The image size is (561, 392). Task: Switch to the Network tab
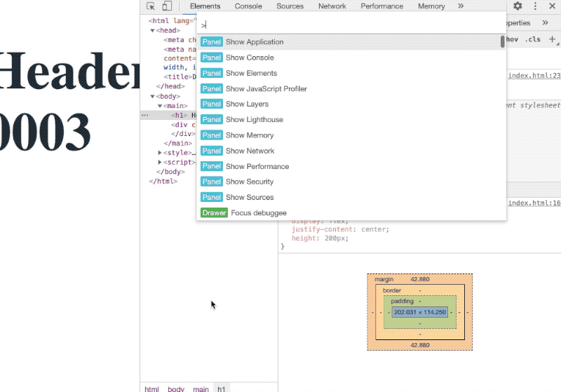tap(332, 6)
